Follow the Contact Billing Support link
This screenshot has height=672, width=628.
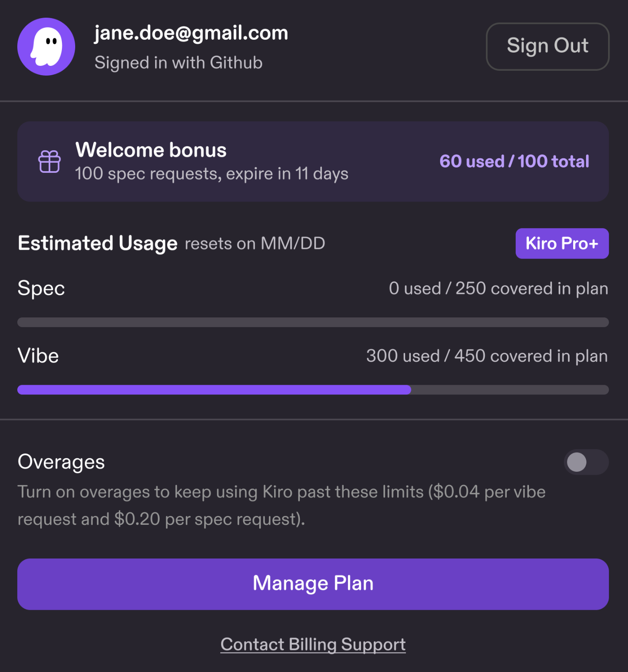(x=313, y=644)
